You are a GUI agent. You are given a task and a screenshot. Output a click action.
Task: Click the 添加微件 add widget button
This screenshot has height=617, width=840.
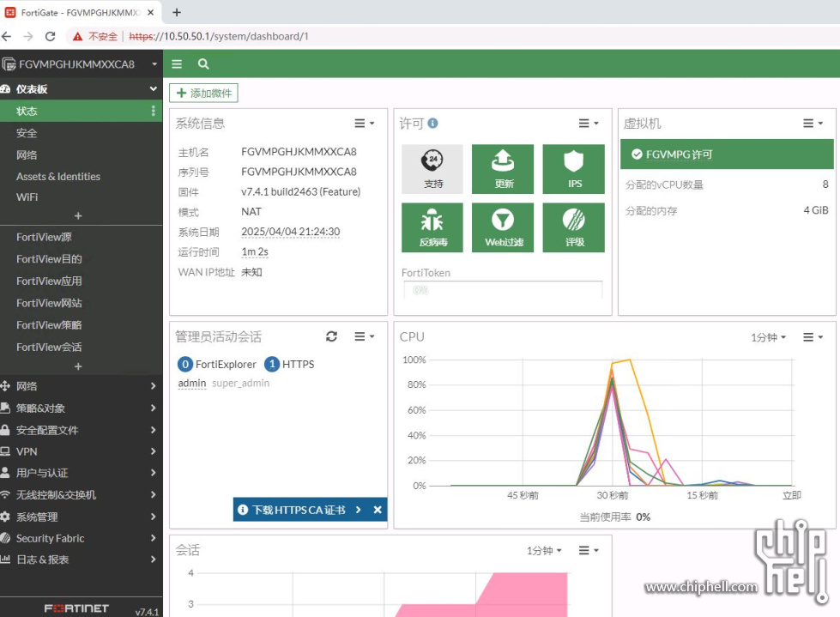pos(203,94)
